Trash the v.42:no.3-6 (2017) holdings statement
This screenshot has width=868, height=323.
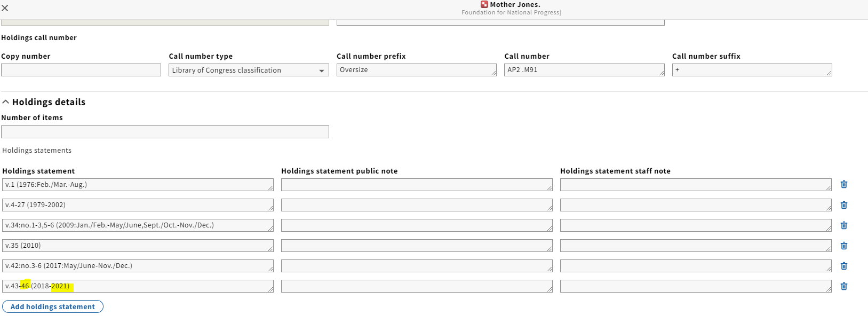click(x=844, y=266)
